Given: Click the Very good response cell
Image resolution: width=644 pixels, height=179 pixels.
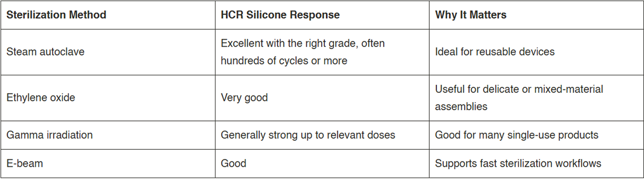Looking at the screenshot, I should coord(322,98).
